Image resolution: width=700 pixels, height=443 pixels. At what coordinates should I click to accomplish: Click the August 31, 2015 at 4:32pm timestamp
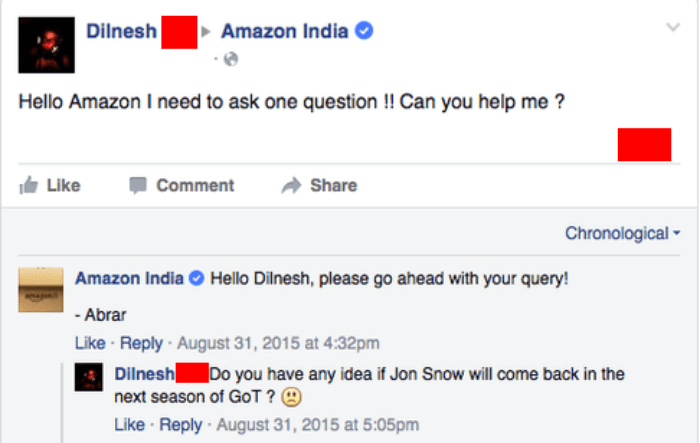click(x=276, y=343)
